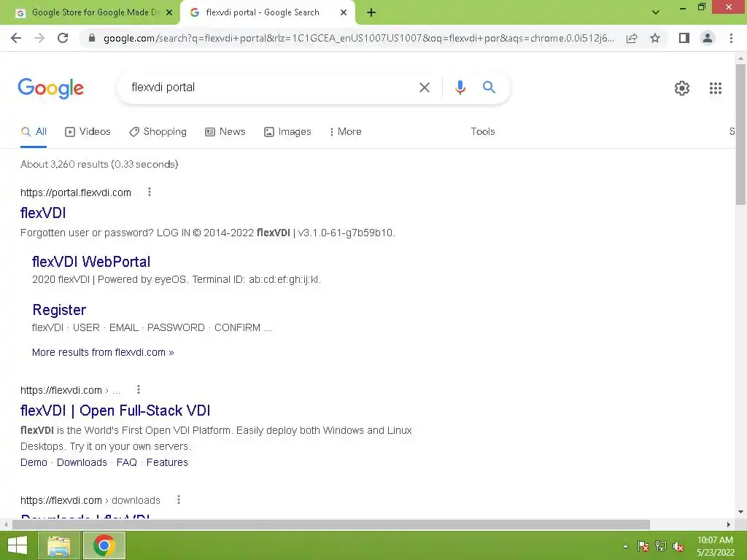Share this page using the share icon
This screenshot has height=560, width=747.
click(632, 38)
